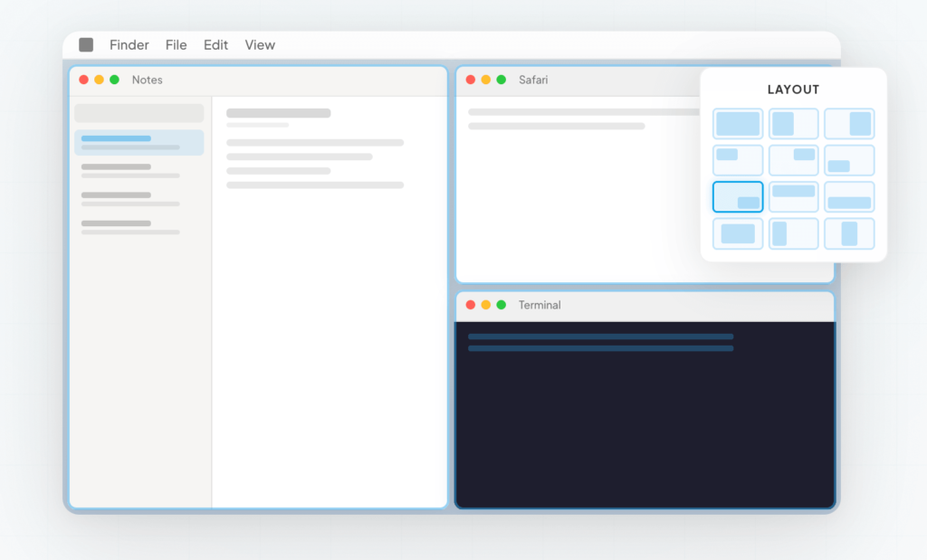The width and height of the screenshot is (927, 560).
Task: Click the Notes sidebar search field
Action: (x=139, y=113)
